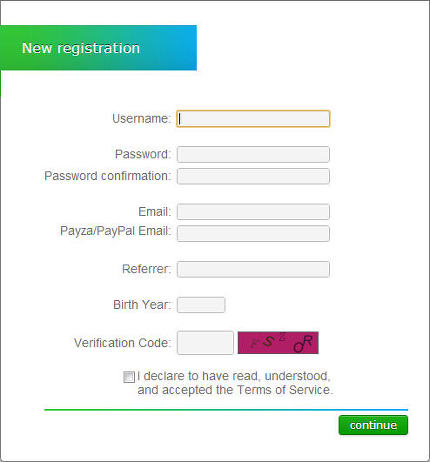
Task: Select the Password confirmation field
Action: pos(253,176)
